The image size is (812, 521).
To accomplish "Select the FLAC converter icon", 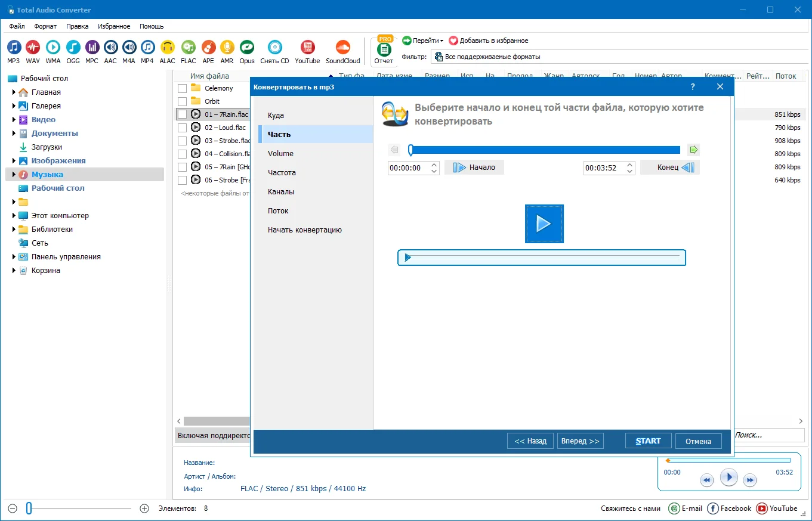I will point(188,48).
